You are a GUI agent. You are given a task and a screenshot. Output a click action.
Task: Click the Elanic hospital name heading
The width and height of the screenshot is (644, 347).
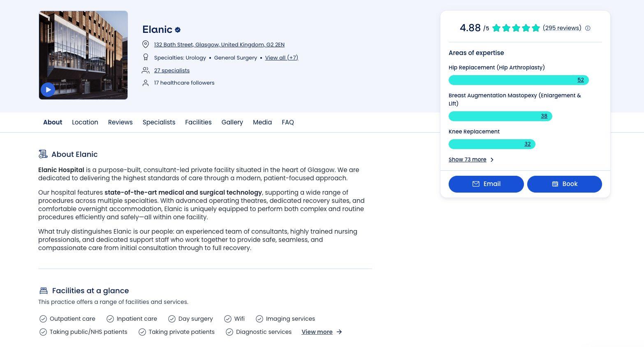pyautogui.click(x=157, y=30)
